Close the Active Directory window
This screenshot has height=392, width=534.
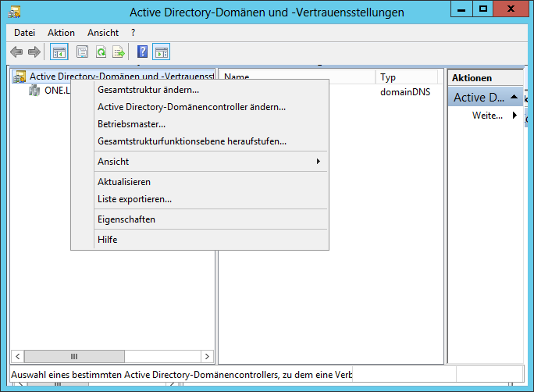511,9
